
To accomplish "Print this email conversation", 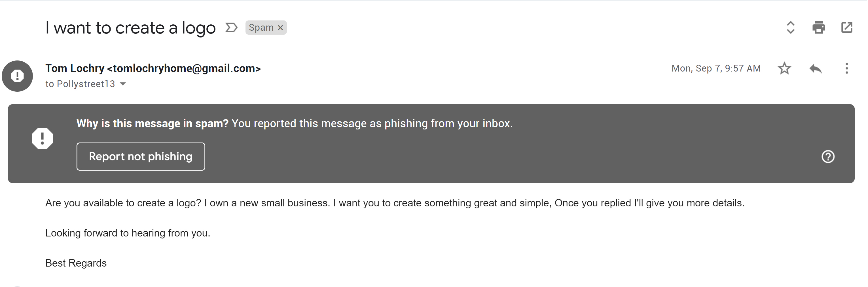I will click(x=818, y=27).
